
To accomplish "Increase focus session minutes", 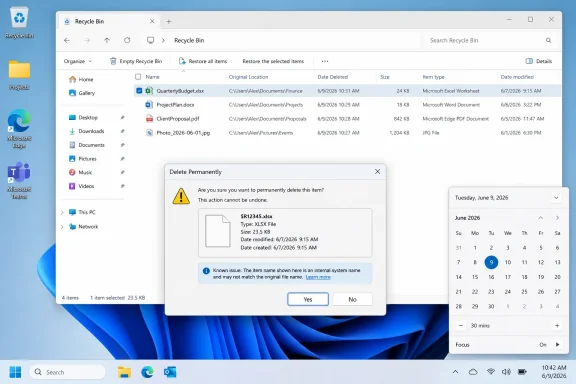I will pyautogui.click(x=557, y=326).
